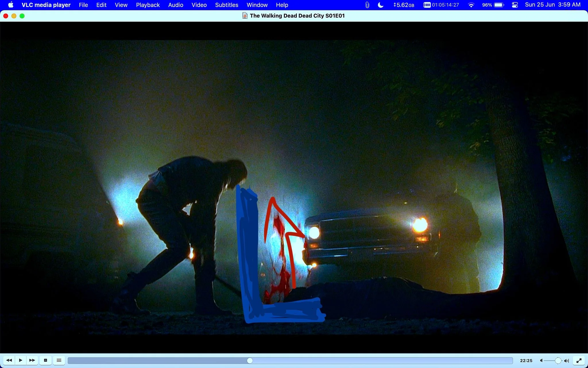This screenshot has width=588, height=368.
Task: Stop the video with the stop button
Action: tap(45, 360)
